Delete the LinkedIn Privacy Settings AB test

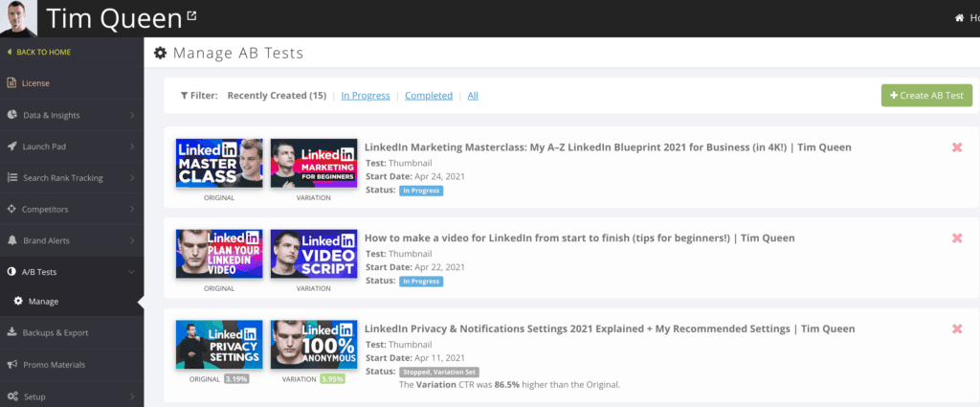pos(956,329)
